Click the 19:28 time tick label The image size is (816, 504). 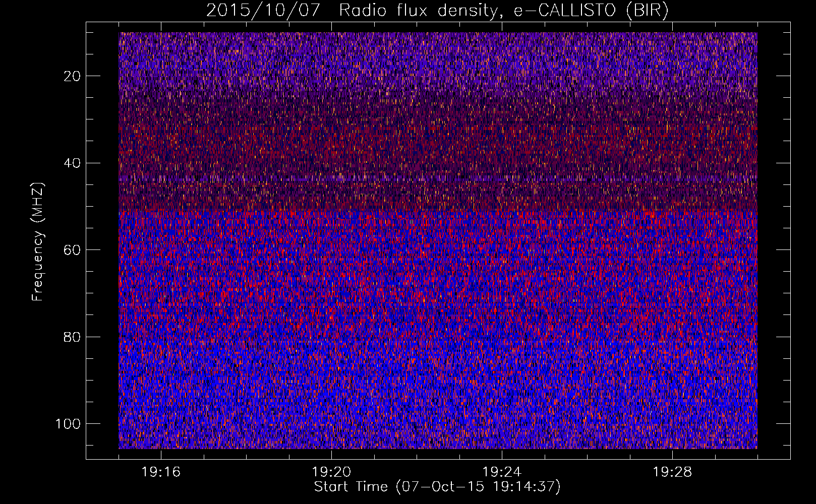tap(672, 472)
